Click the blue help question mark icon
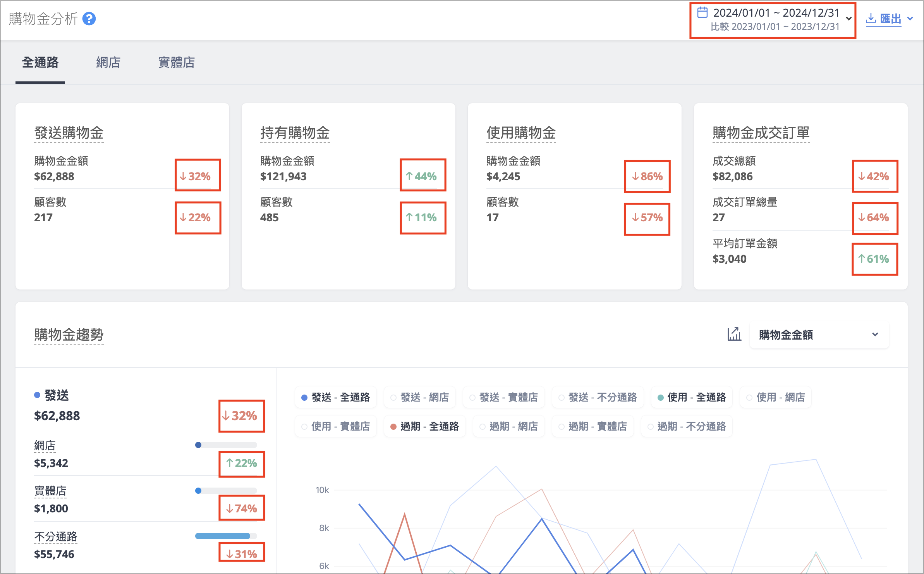 tap(89, 19)
